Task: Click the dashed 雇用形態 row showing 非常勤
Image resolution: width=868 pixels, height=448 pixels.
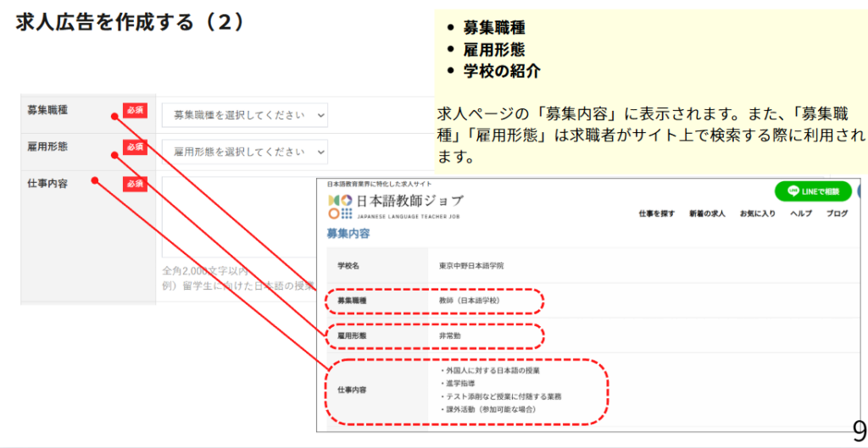Action: click(434, 336)
